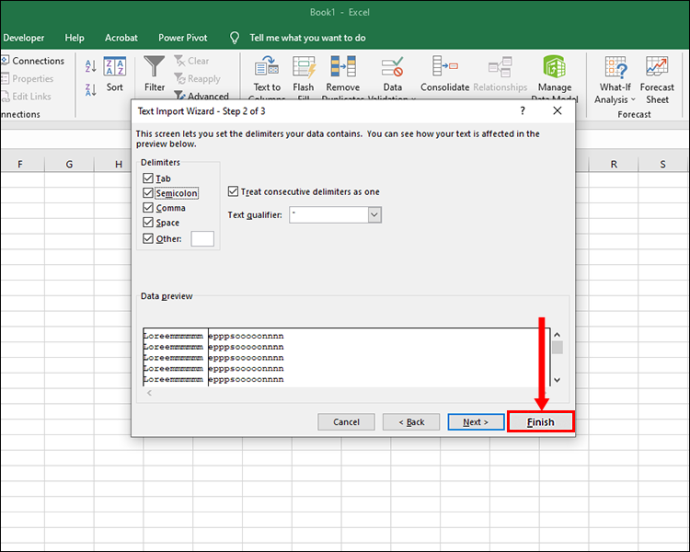Viewport: 690px width, 552px height.
Task: Disable Treat consecutive delimiters as one
Action: pyautogui.click(x=233, y=191)
